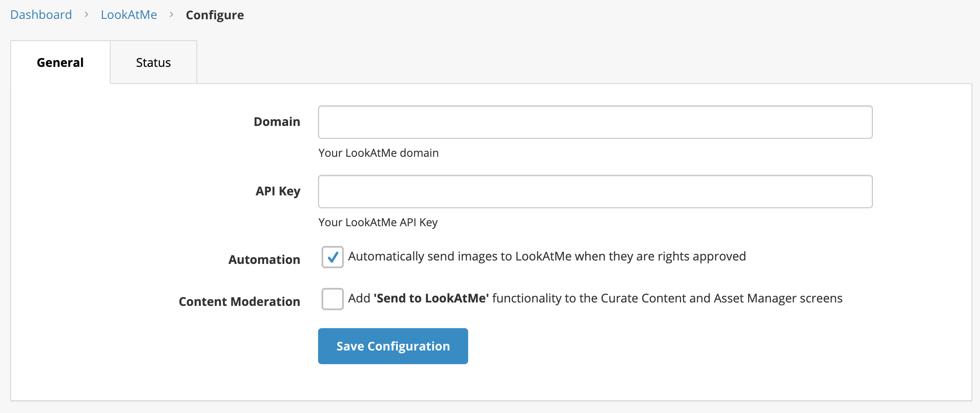Select the General tab
The height and width of the screenshot is (413, 980).
(x=60, y=62)
